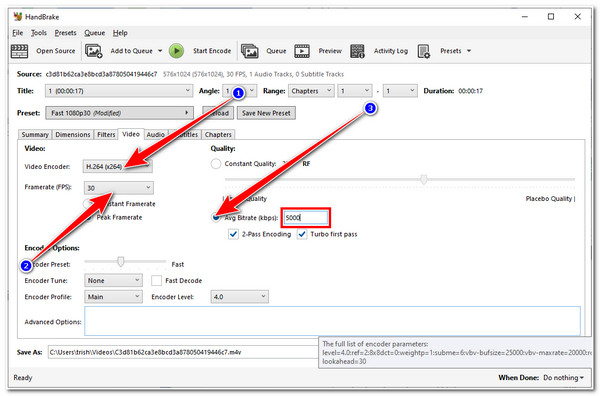Screen dimensions: 600x396
Task: Click the HandBrake app logo
Action: (x=18, y=16)
